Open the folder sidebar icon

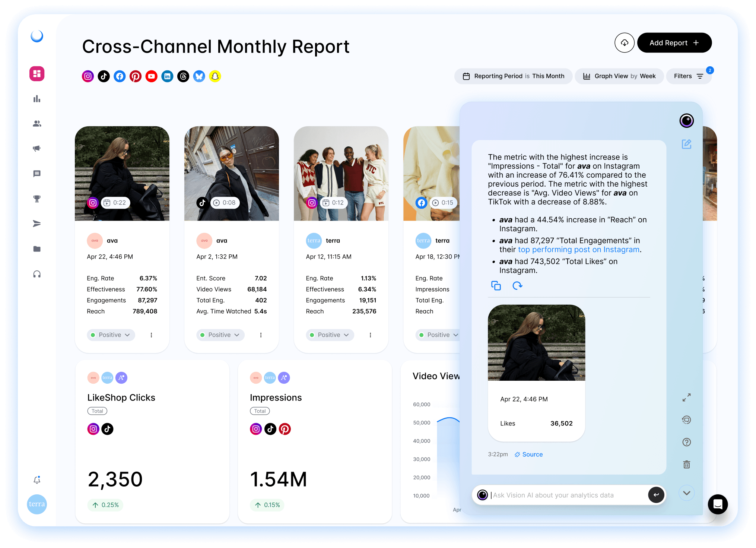tap(37, 249)
